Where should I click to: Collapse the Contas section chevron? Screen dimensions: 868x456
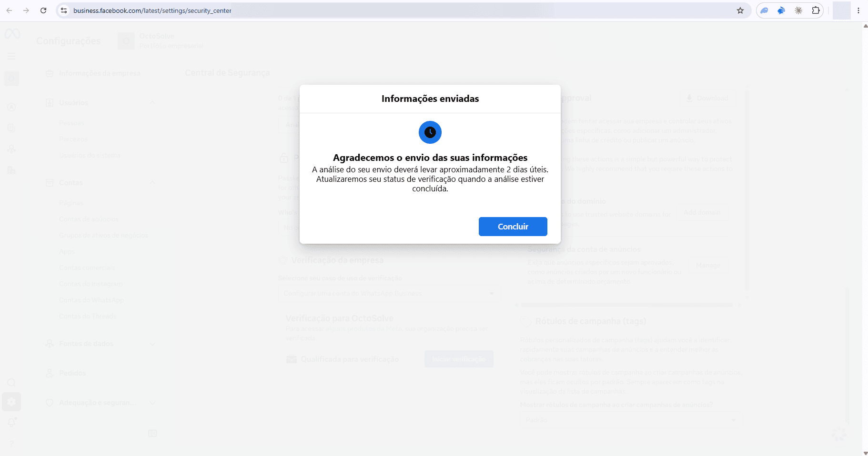[152, 183]
